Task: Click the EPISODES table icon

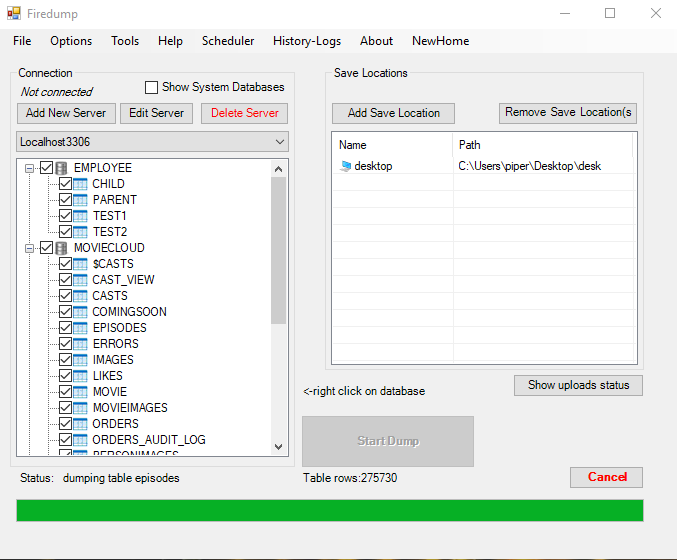Action: tap(80, 328)
